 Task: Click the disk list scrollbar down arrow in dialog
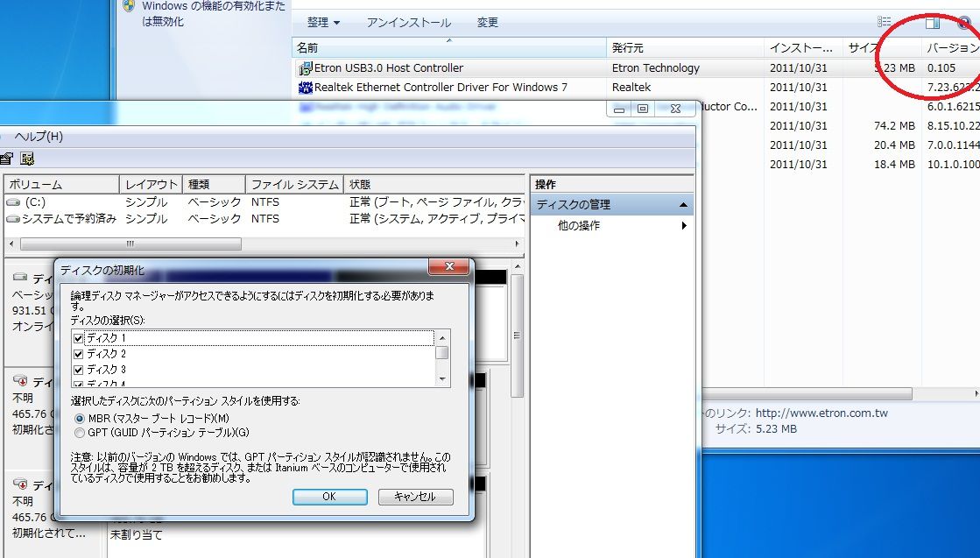(x=442, y=378)
